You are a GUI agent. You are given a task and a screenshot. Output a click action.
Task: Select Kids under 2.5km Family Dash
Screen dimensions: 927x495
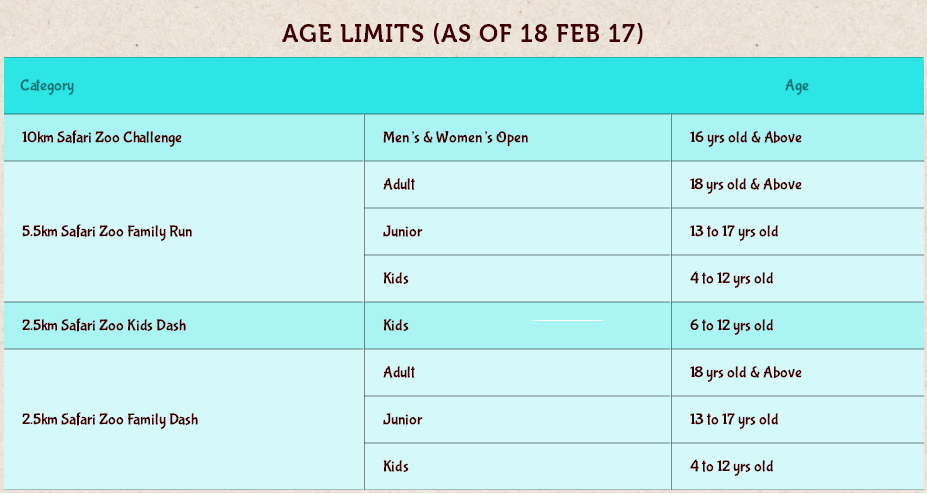tap(517, 467)
